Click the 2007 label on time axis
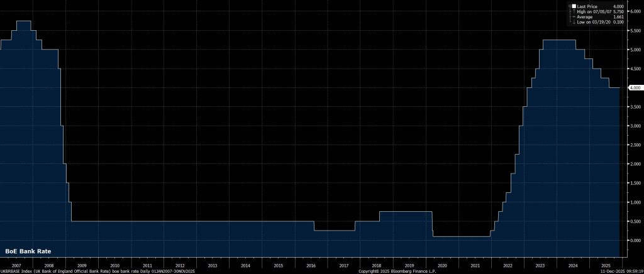Viewport: 644px width, 274px height. click(16, 266)
